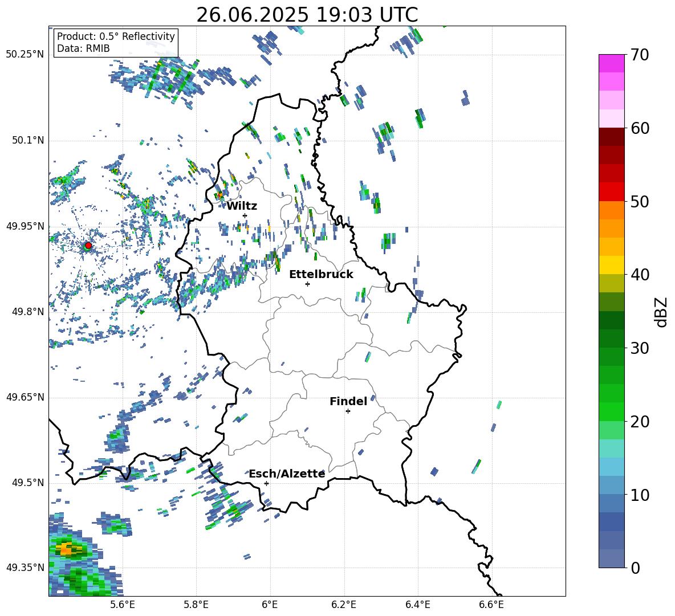Click the Findel city label
Screen dimensions: 675x616
pyautogui.click(x=348, y=401)
